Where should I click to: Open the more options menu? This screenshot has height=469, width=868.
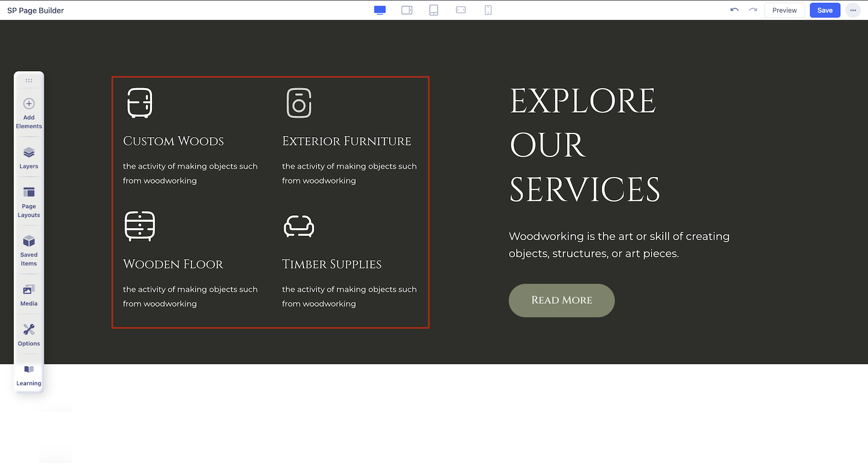(853, 10)
